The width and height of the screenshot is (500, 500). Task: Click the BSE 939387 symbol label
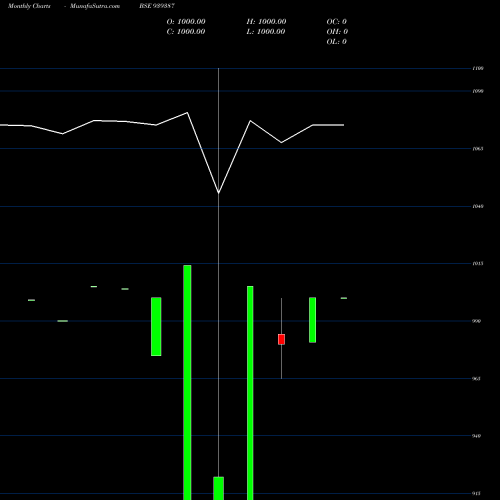(157, 6)
